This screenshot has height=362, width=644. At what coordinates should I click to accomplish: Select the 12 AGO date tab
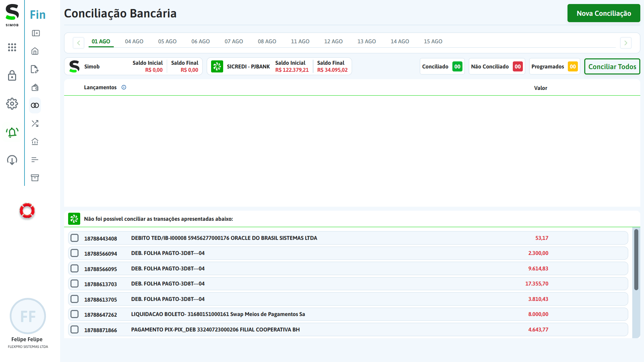(333, 41)
